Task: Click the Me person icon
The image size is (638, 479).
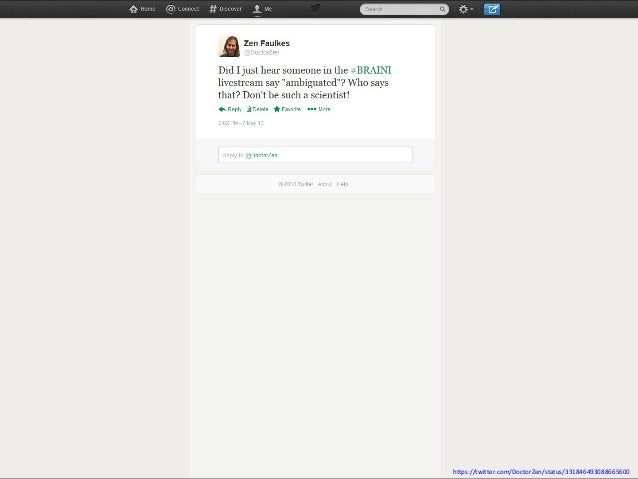Action: (257, 9)
